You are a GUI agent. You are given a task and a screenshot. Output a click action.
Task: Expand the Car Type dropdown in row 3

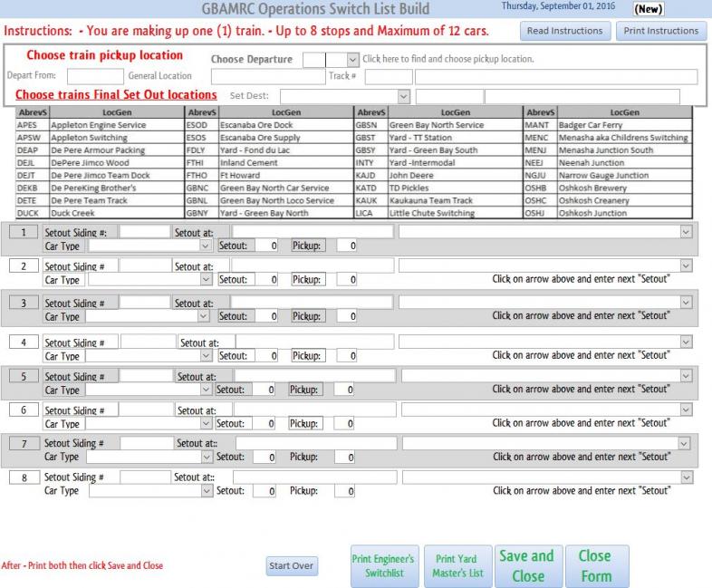(204, 315)
